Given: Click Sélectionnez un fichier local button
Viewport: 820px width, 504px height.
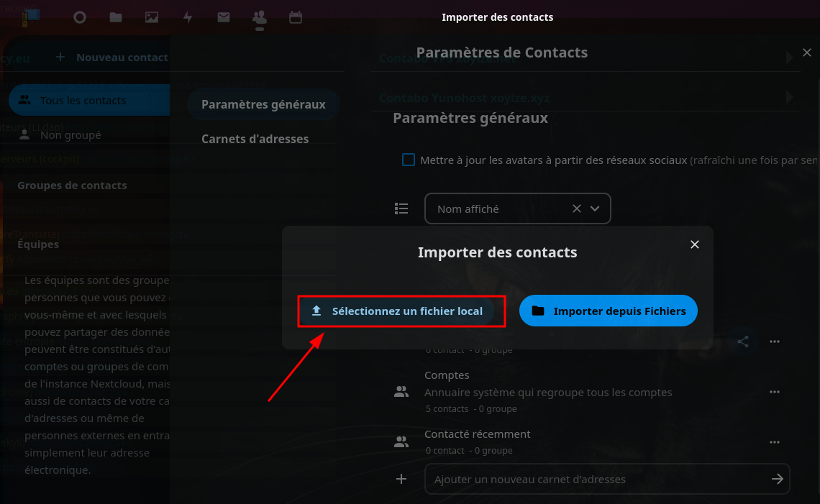Looking at the screenshot, I should click(x=401, y=311).
